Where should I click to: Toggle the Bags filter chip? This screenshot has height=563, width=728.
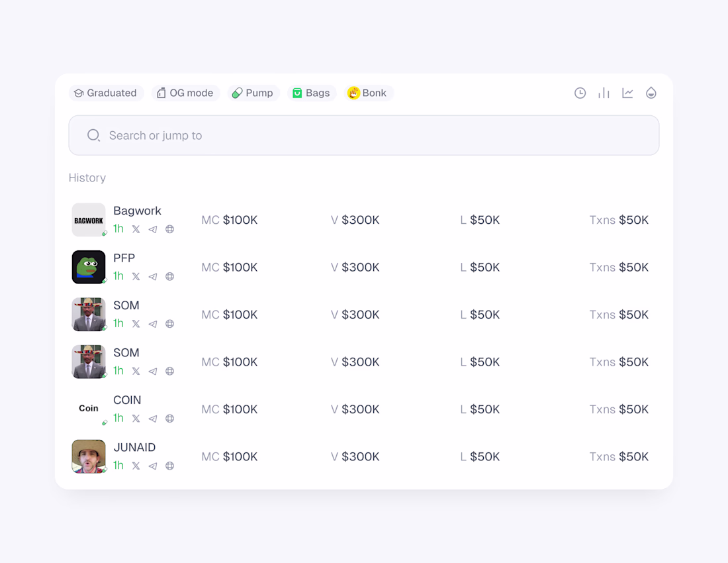pyautogui.click(x=312, y=93)
